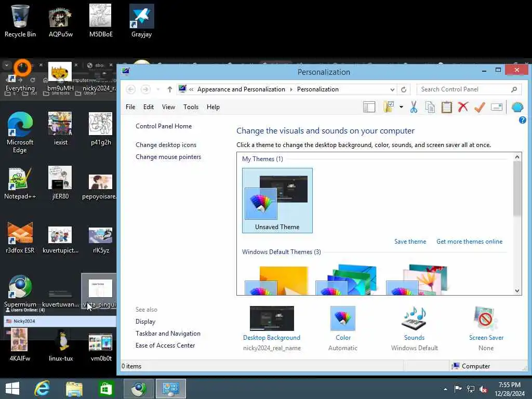Click Nicky2024 in Users Online list
The image size is (532, 399).
(24, 321)
